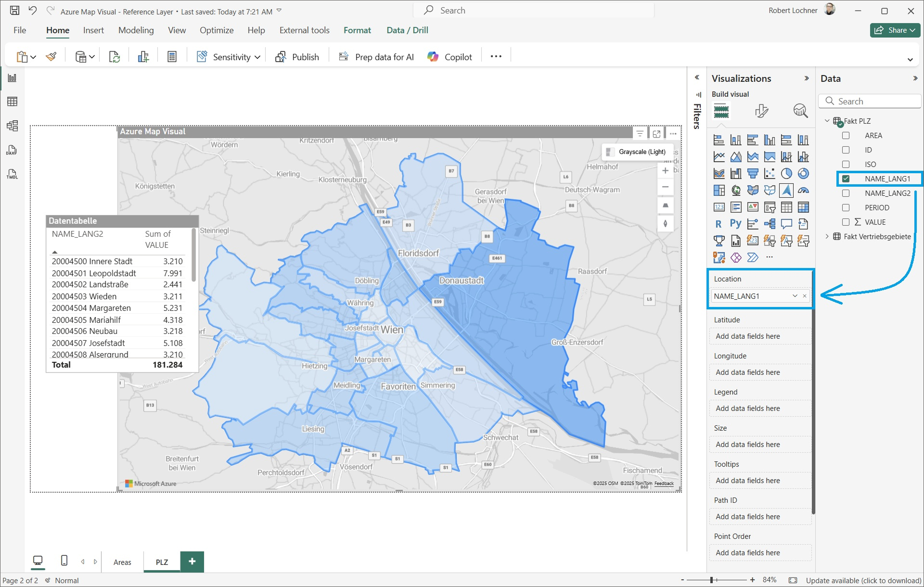Image resolution: width=924 pixels, height=587 pixels.
Task: Collapse the Fakt PLZ table
Action: 827,121
